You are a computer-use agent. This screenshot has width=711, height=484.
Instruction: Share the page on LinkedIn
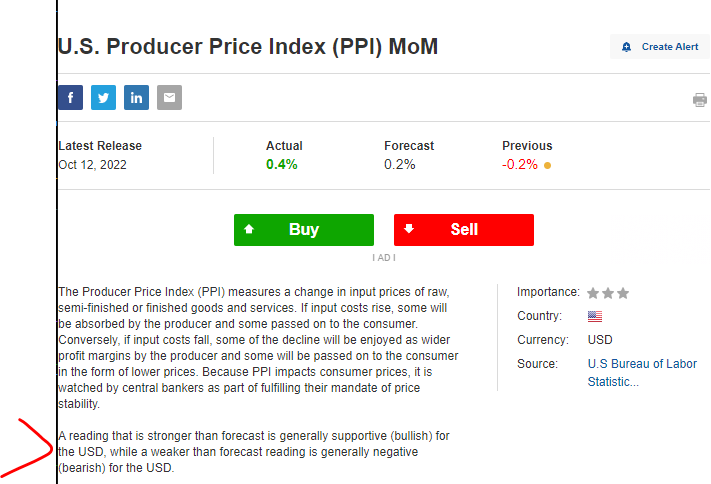(136, 98)
